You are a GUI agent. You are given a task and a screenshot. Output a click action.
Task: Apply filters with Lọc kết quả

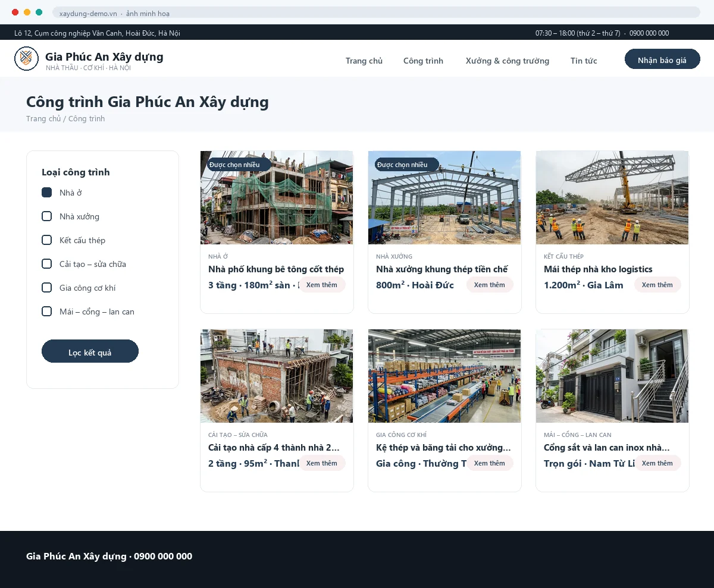[x=90, y=351]
